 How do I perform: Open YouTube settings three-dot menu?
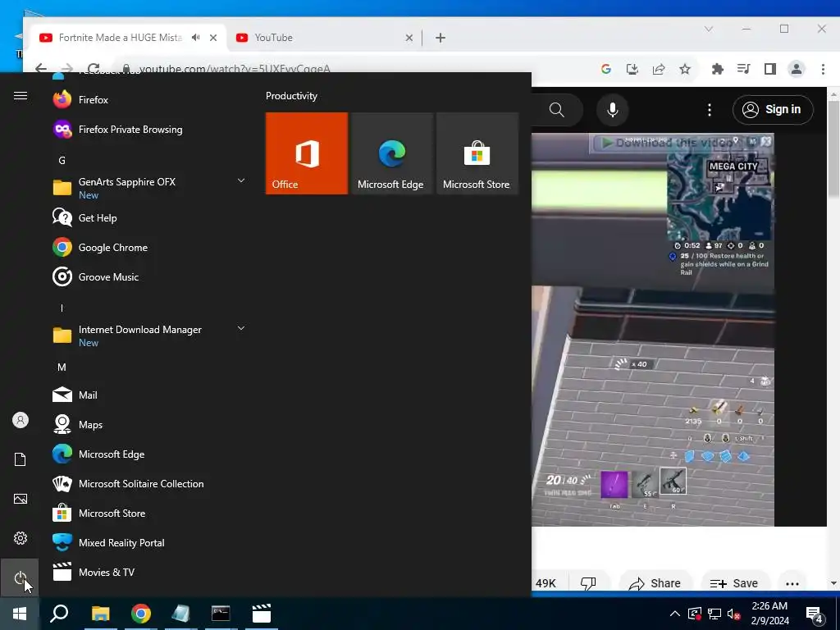tap(710, 110)
